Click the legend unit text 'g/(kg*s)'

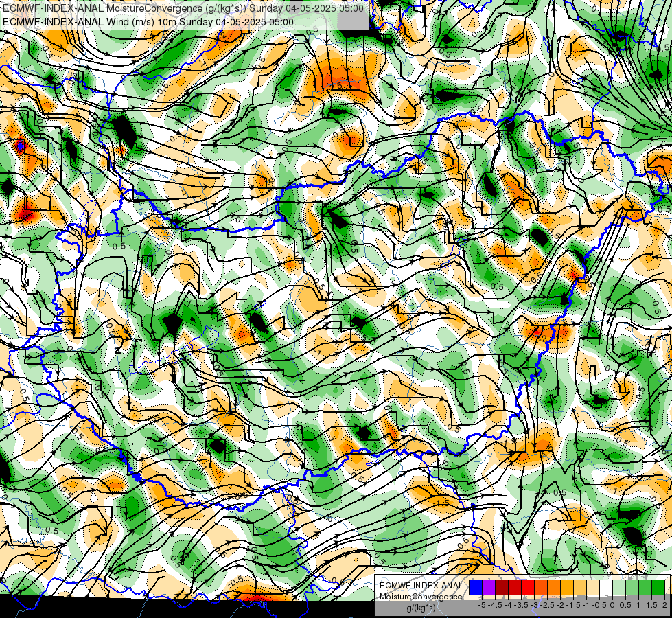tap(421, 608)
